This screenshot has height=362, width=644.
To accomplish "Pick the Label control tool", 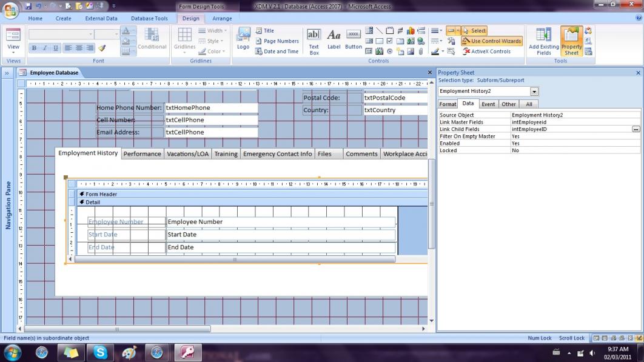I will point(334,39).
